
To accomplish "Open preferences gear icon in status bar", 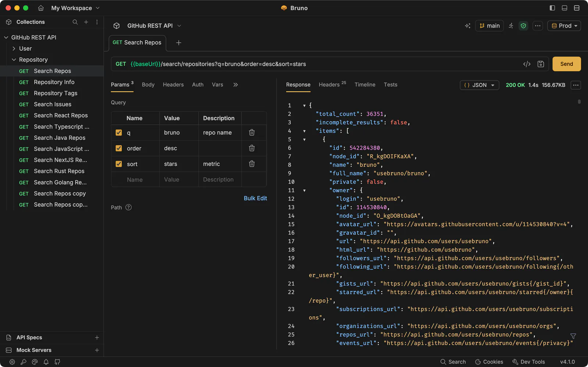I will click(x=12, y=362).
